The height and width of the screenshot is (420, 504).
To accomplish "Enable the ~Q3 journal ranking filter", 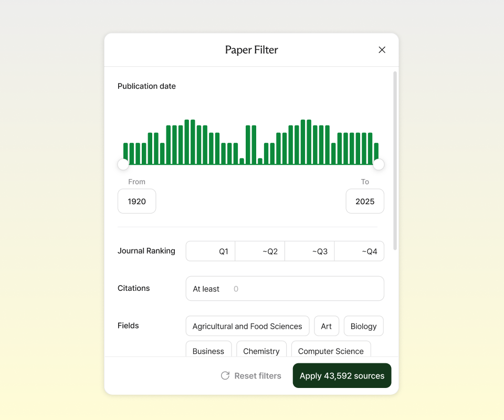I will [x=309, y=251].
